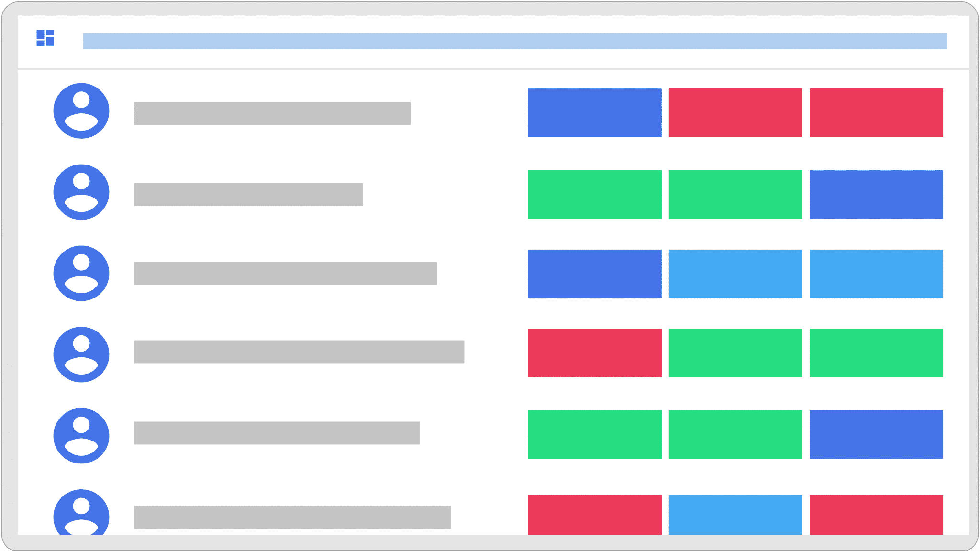Click the fourth user account icon

pyautogui.click(x=80, y=353)
